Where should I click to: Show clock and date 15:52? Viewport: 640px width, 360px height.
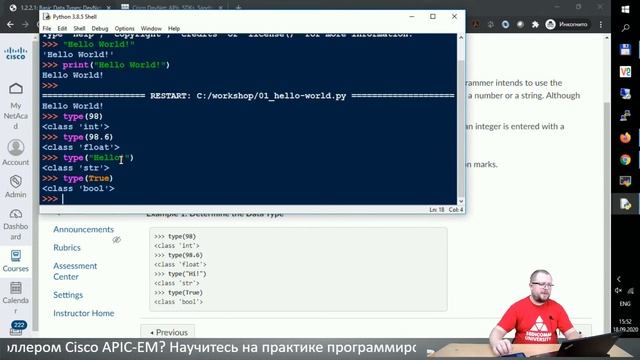pyautogui.click(x=625, y=325)
